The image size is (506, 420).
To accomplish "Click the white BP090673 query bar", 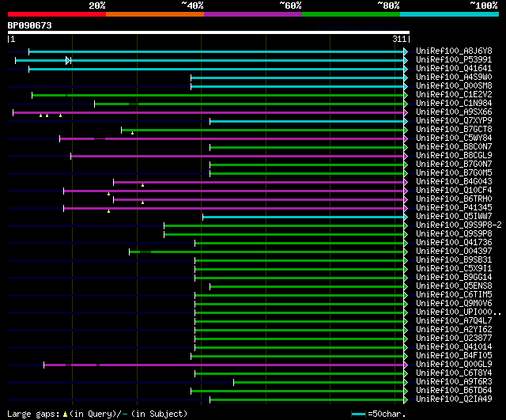I will (x=209, y=32).
